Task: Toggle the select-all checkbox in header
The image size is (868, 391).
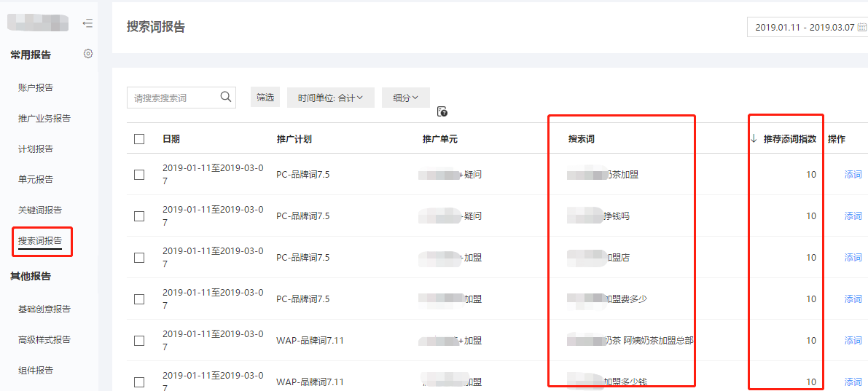Action: [x=139, y=139]
